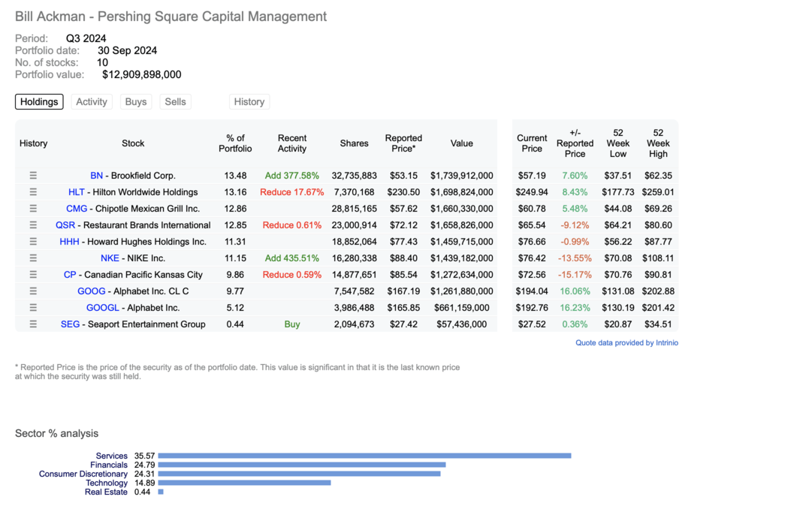Click the Add 377.58% activity cell
This screenshot has width=812, height=515.
[292, 176]
